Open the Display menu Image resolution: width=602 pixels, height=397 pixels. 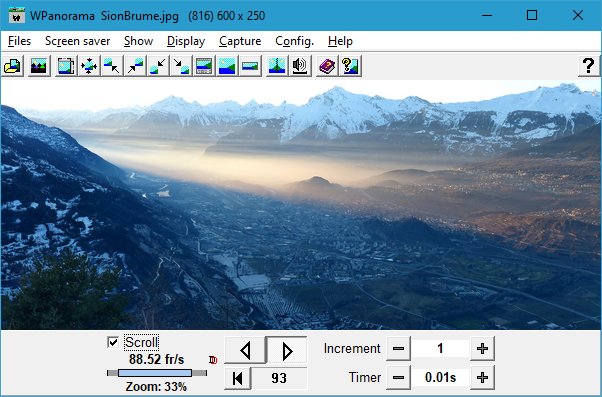point(186,41)
